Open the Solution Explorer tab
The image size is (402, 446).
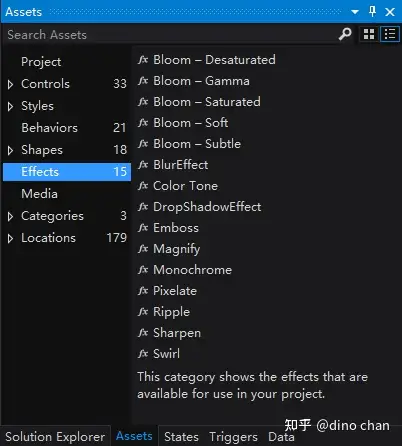click(x=55, y=436)
